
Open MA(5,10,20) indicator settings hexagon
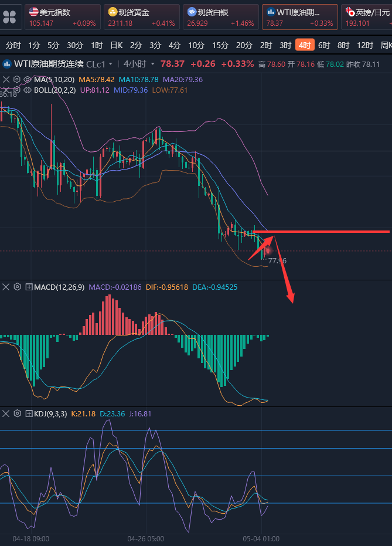click(16, 79)
